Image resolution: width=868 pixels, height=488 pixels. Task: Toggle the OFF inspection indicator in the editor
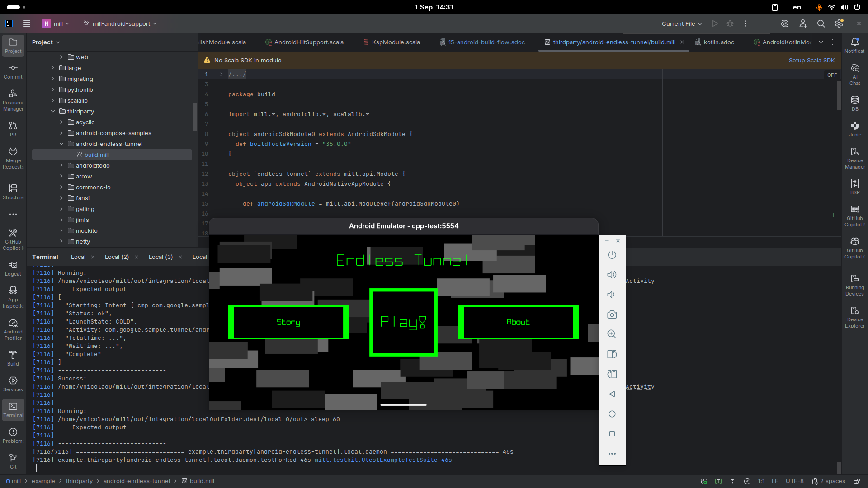click(832, 75)
